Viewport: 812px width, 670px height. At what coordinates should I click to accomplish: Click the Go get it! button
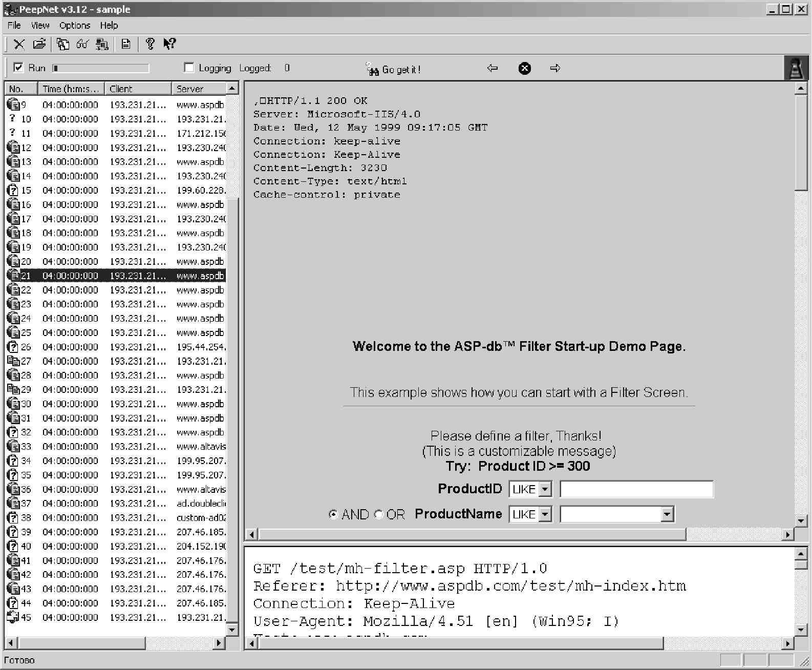click(393, 69)
